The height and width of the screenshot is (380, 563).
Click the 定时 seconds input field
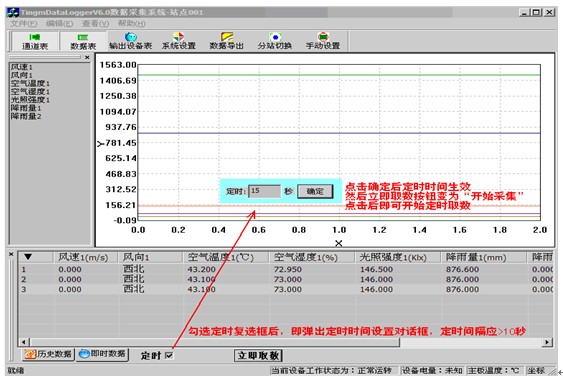click(264, 191)
